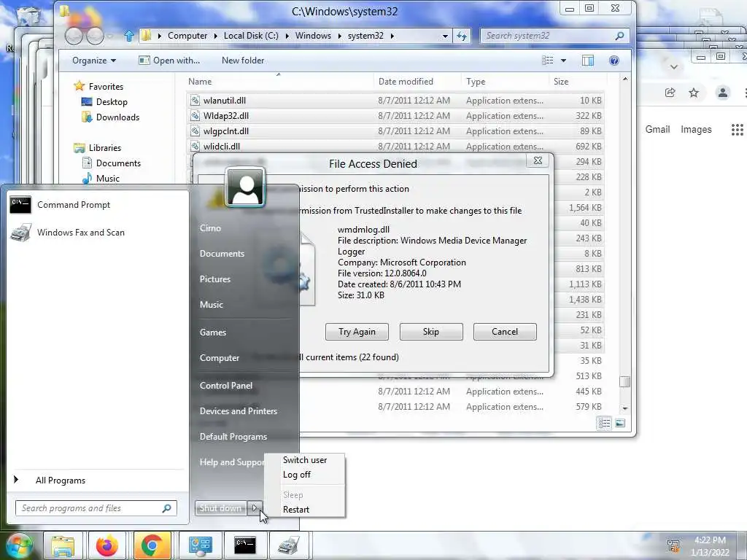The width and height of the screenshot is (747, 560).
Task: Bookmark this page with the star icon
Action: point(694,93)
